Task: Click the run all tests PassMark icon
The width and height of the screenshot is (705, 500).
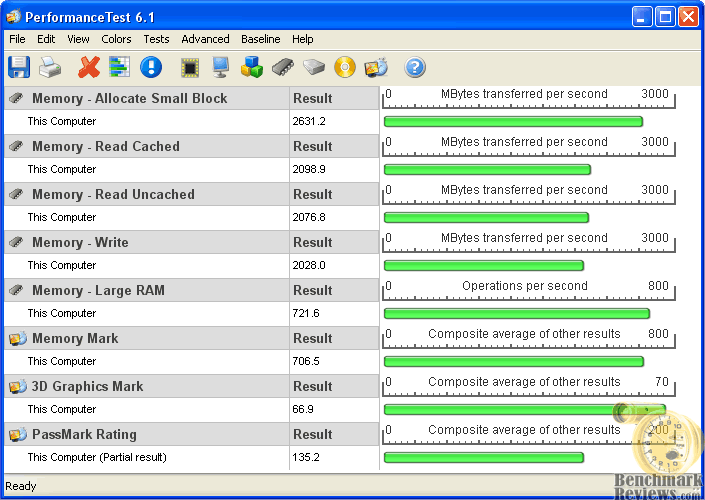Action: [376, 67]
